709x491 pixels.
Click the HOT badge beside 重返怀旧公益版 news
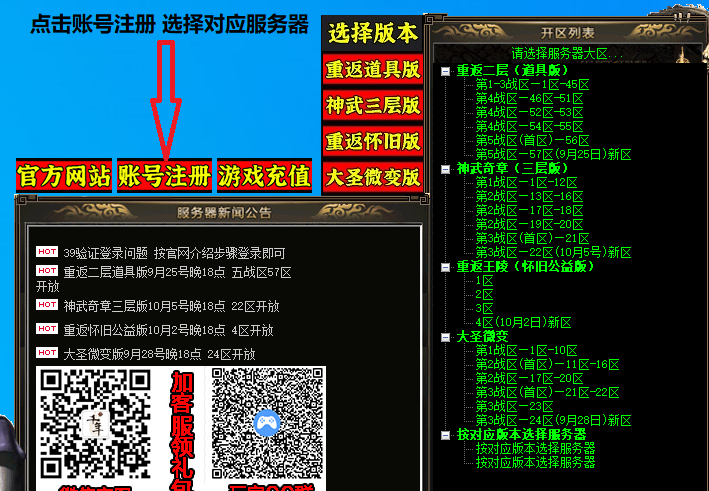[x=46, y=328]
